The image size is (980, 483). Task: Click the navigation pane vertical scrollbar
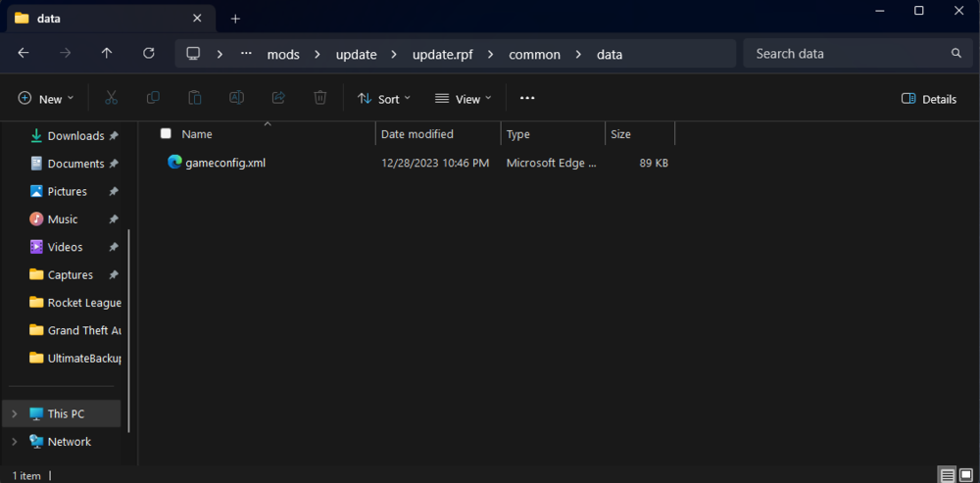click(128, 330)
